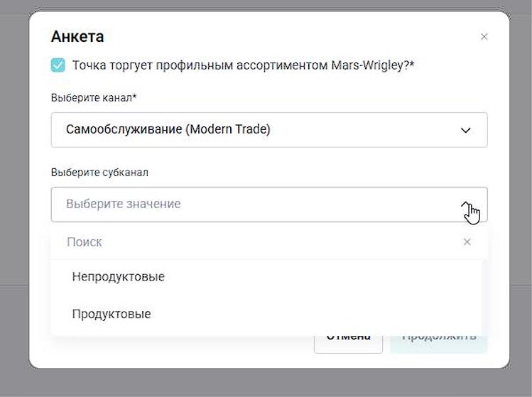Open the 'Выберите канал' dropdown field

[x=268, y=130]
